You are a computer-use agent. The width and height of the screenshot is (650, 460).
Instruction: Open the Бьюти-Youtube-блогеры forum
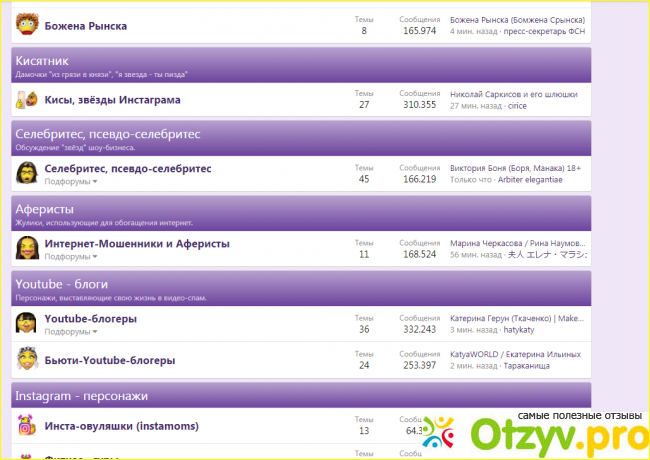tap(110, 360)
